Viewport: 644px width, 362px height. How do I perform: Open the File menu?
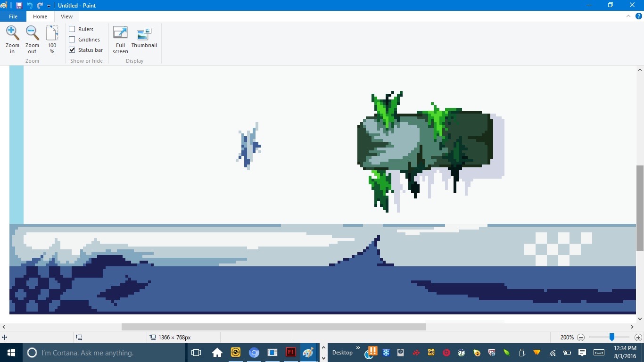point(13,16)
